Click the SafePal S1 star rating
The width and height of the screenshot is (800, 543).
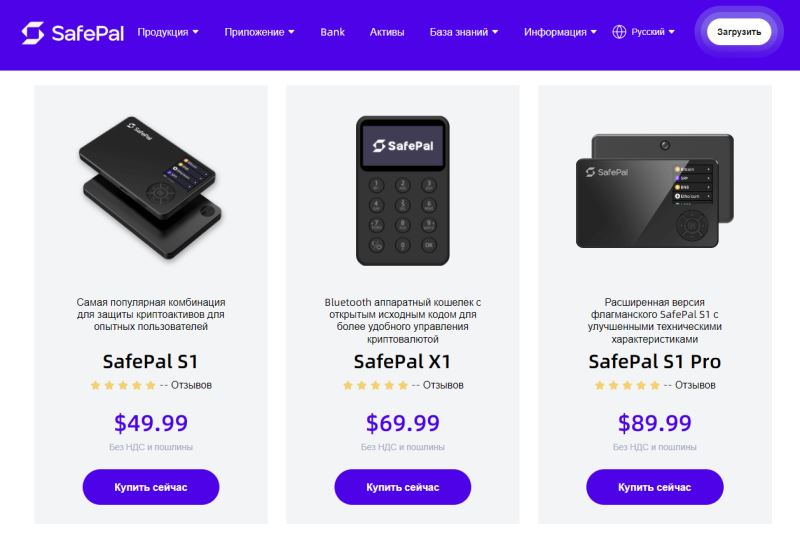[x=123, y=385]
